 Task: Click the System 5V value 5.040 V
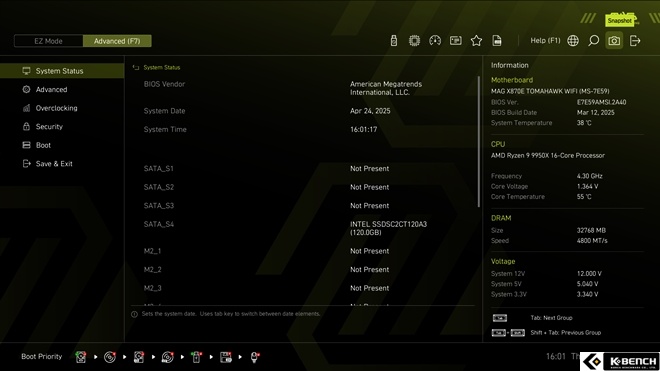tap(587, 284)
